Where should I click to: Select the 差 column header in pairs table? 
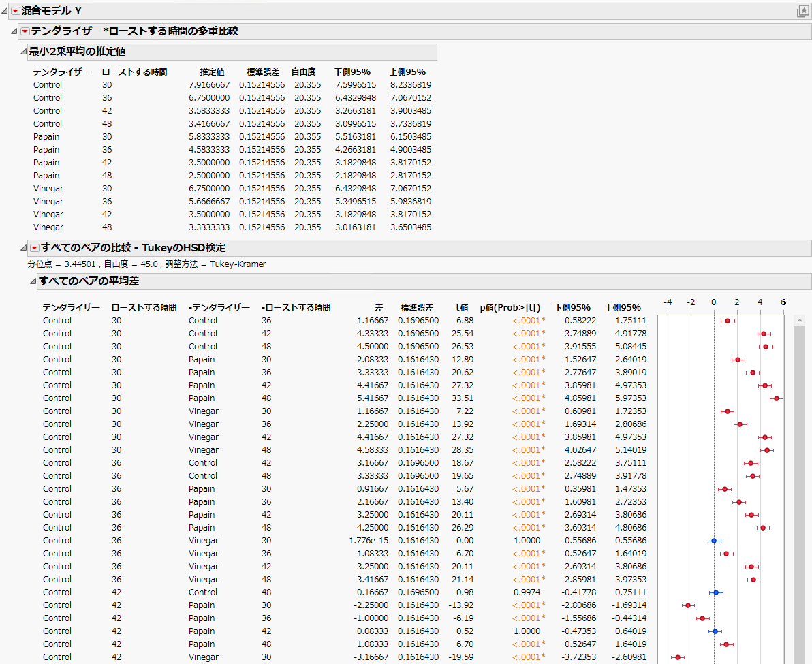coord(379,308)
